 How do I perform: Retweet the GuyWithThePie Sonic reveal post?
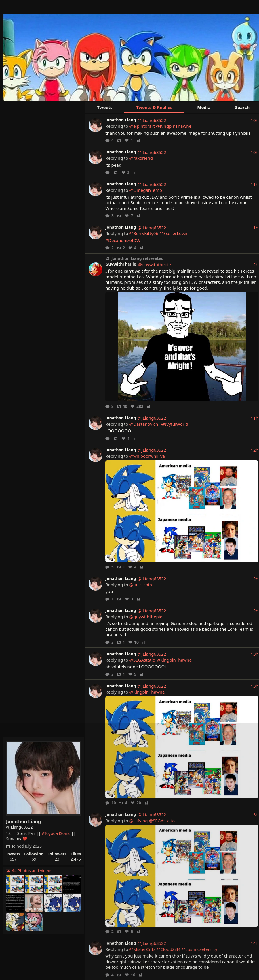pyautogui.click(x=119, y=406)
